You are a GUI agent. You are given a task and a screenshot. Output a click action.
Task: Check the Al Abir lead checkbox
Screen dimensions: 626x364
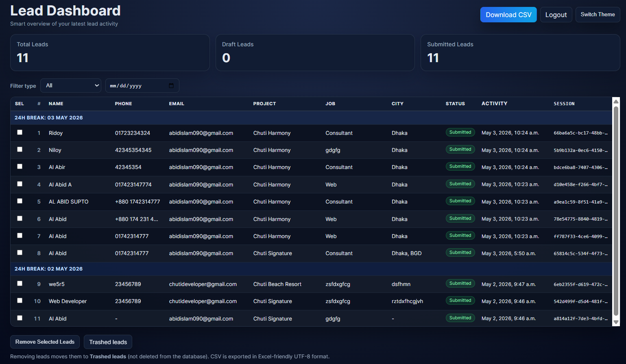(20, 167)
